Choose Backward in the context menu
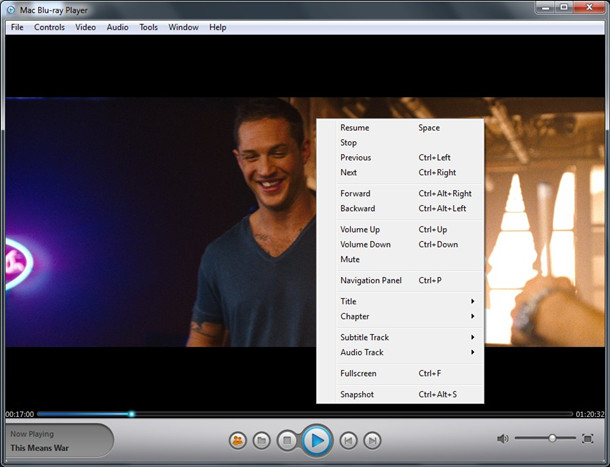 pyautogui.click(x=400, y=208)
